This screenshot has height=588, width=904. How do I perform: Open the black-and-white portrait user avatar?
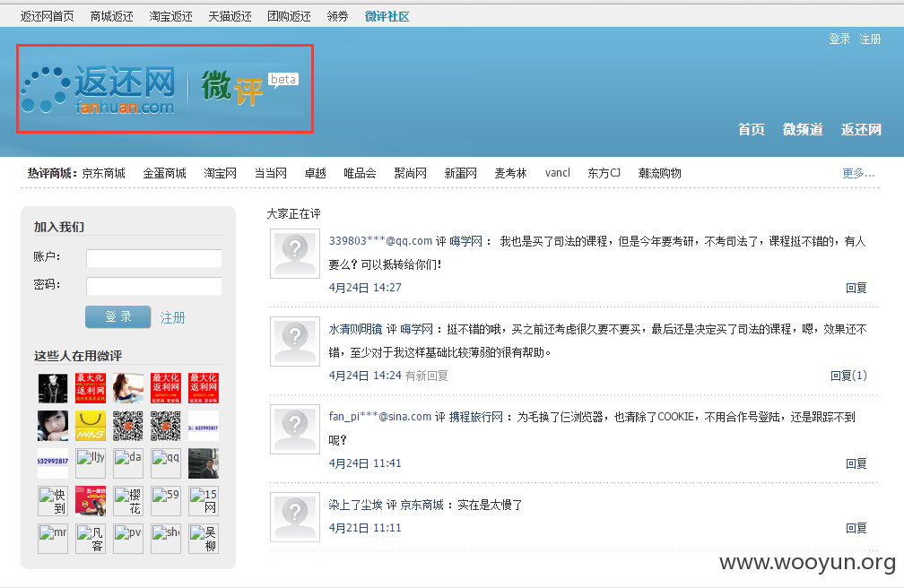click(53, 388)
